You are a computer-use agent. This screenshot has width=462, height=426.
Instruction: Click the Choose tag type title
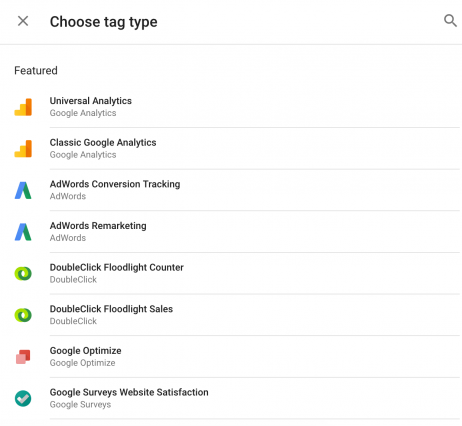tap(104, 22)
